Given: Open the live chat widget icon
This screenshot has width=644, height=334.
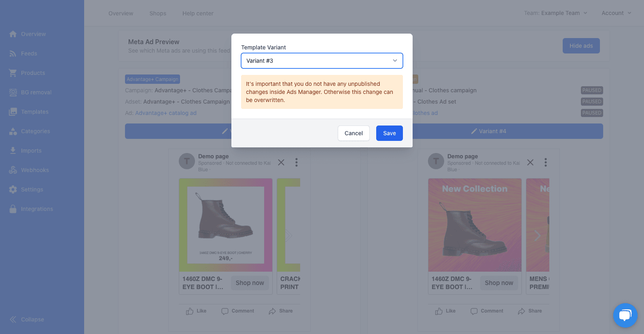Looking at the screenshot, I should [x=625, y=315].
